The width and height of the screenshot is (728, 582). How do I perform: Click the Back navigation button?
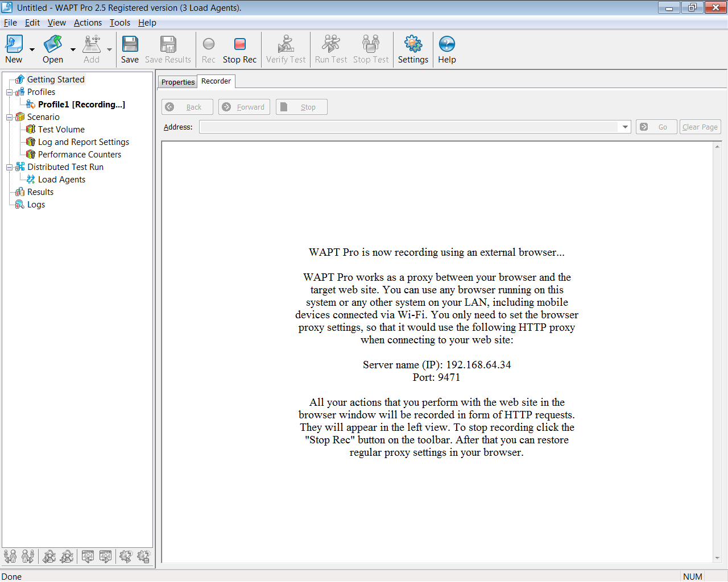pyautogui.click(x=187, y=107)
